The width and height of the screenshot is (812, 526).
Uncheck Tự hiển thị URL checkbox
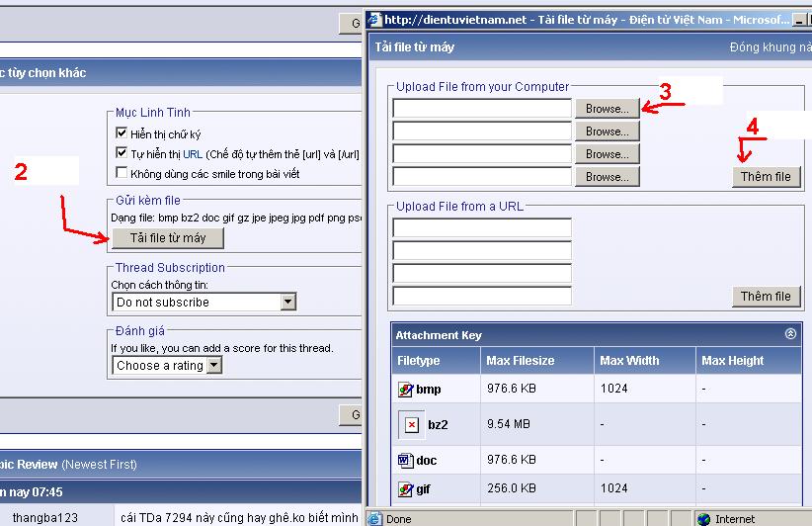[122, 152]
